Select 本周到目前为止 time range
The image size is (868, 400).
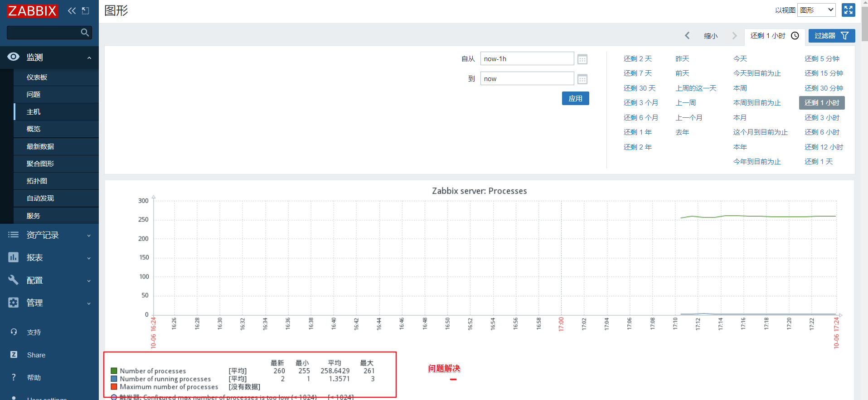tap(757, 103)
